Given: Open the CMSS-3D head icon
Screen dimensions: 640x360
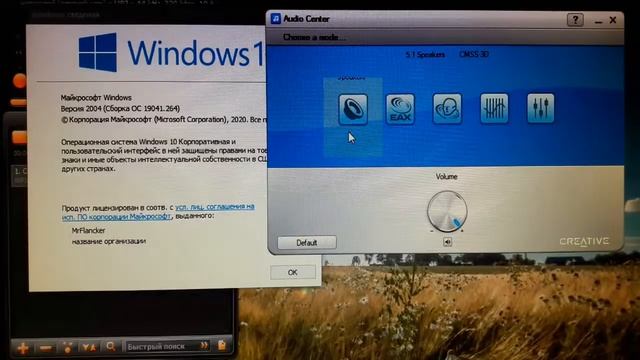Looking at the screenshot, I should pos(447,109).
